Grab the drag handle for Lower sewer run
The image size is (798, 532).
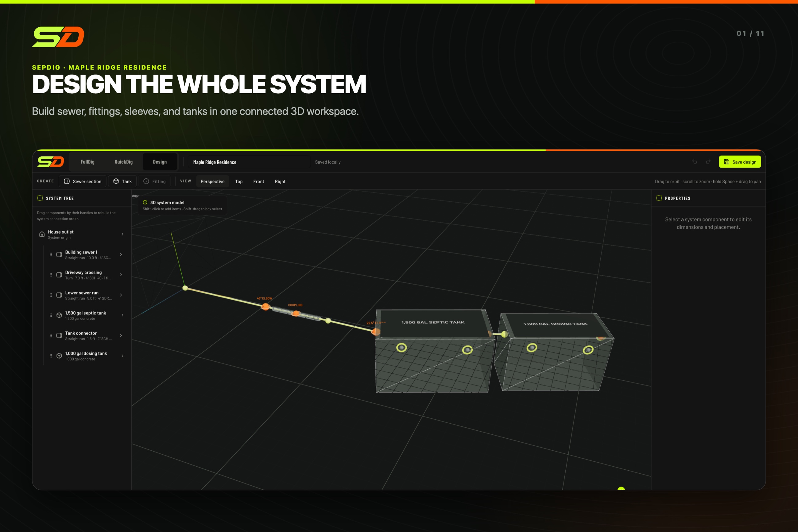51,295
